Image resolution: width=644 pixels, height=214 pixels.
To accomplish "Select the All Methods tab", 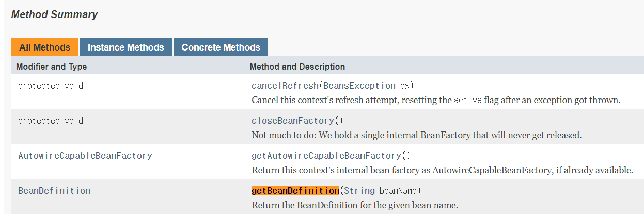I will [44, 47].
